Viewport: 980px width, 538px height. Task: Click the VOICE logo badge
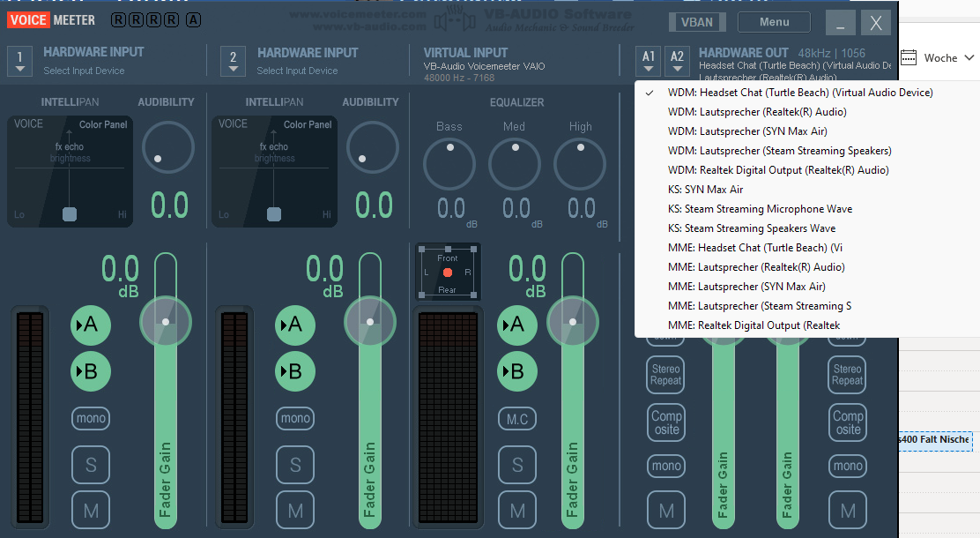tap(28, 20)
